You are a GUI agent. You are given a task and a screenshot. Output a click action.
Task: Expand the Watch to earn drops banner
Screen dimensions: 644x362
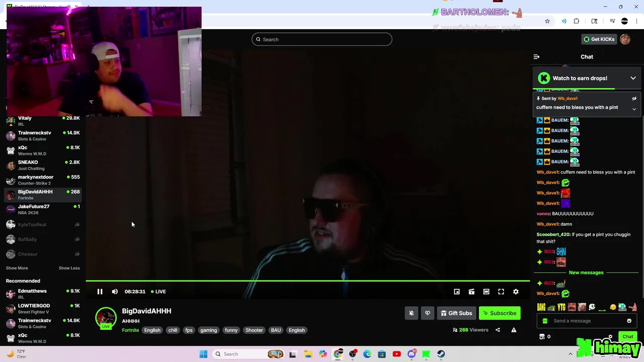633,78
